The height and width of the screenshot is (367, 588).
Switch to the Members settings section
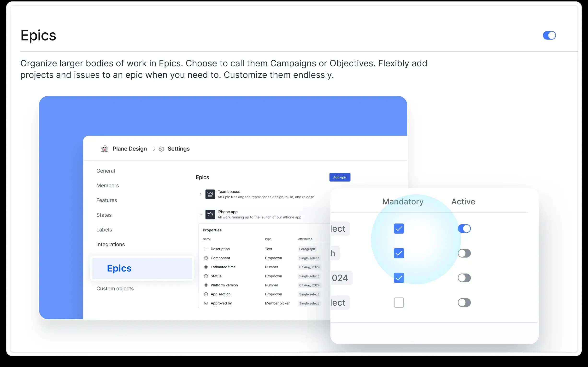(108, 185)
